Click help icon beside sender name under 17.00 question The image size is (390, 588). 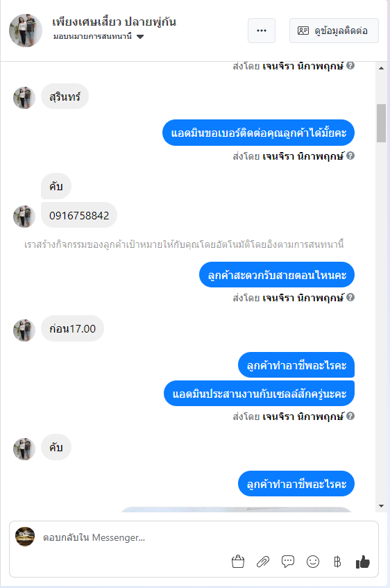coord(350,297)
